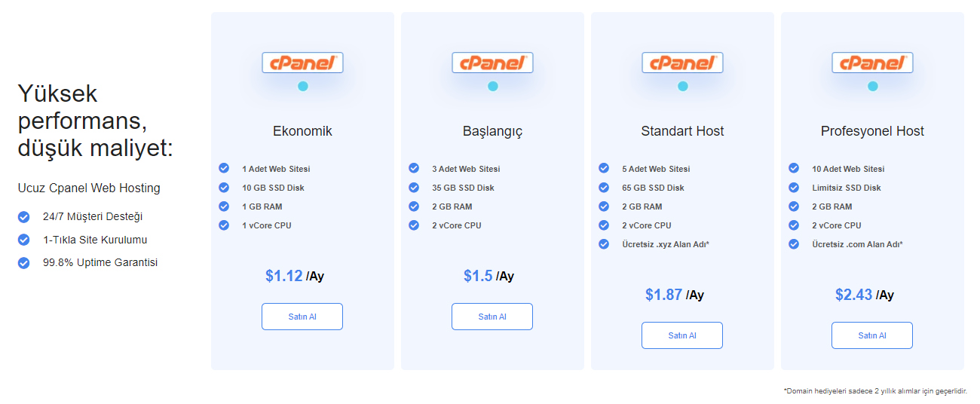Click the cPanel logo on Standart Host

coord(682,63)
